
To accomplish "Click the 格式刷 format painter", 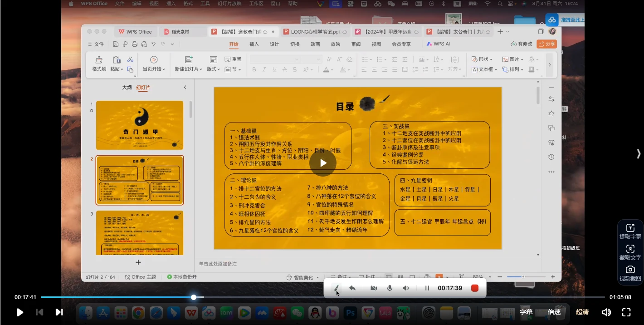I will tap(99, 64).
